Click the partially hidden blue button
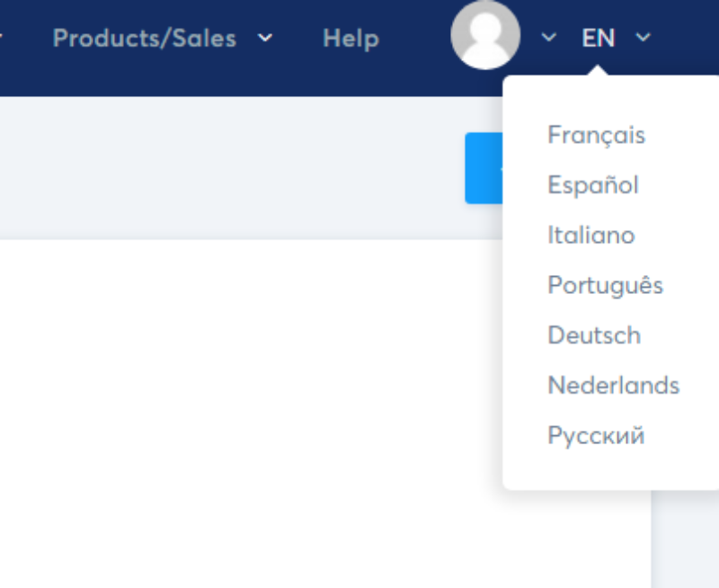The image size is (719, 588). [x=484, y=168]
